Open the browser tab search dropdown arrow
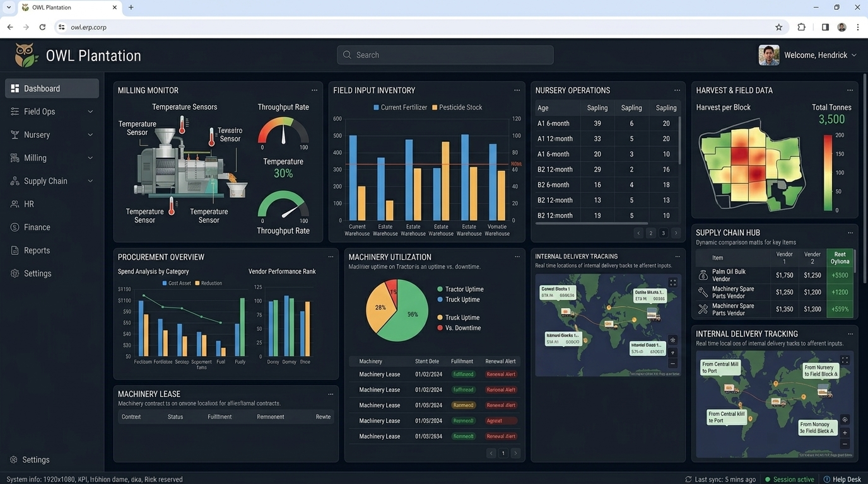Image resolution: width=868 pixels, height=484 pixels. (9, 8)
